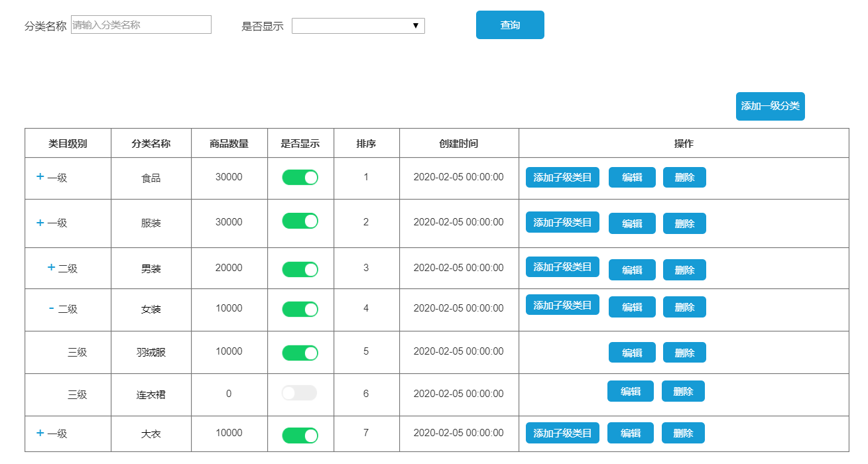Edit the 女装 category
The height and width of the screenshot is (464, 868).
(632, 307)
